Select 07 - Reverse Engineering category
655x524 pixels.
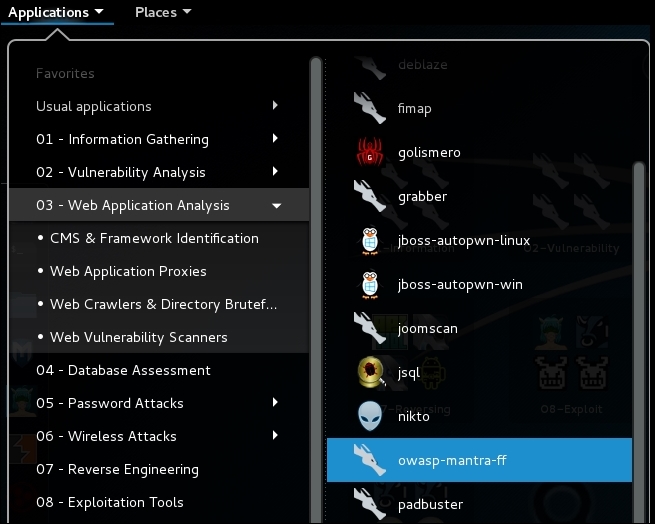pos(159,469)
